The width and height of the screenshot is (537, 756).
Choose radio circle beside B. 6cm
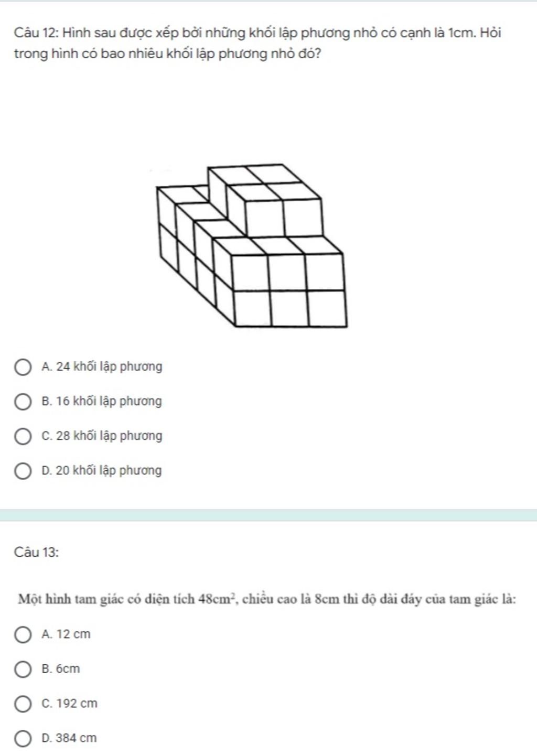point(22,669)
